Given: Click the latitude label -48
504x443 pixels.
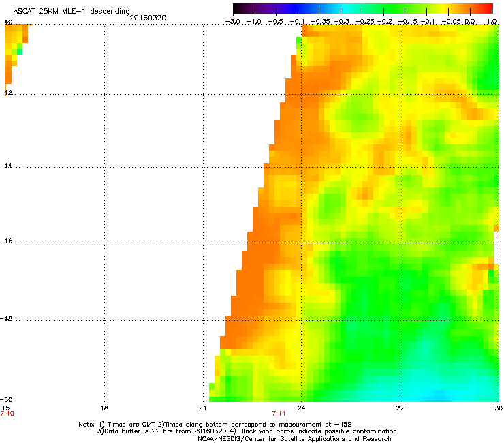Looking at the screenshot, I should (6, 318).
